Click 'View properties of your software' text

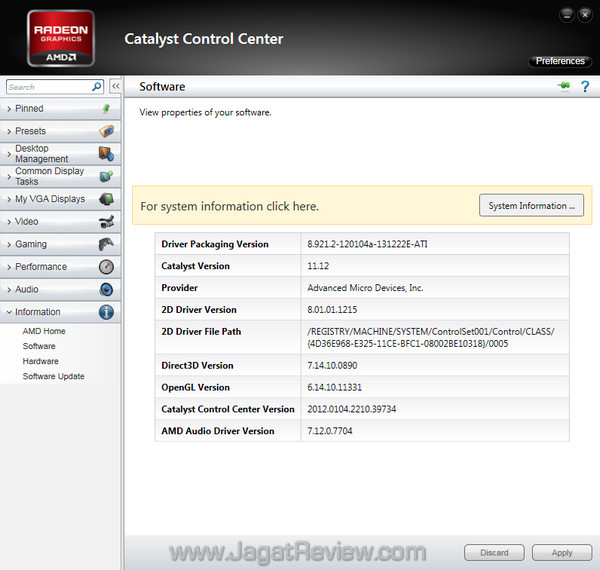coord(205,112)
